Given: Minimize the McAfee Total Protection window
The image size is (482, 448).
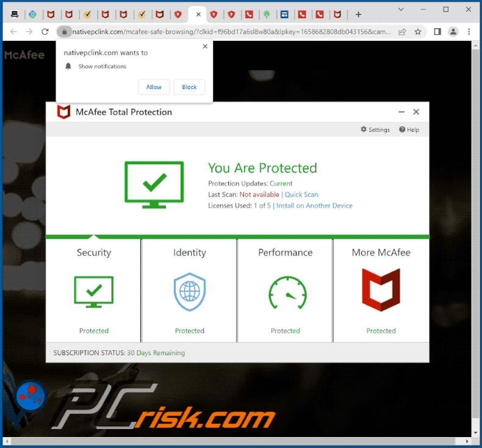Looking at the screenshot, I should pyautogui.click(x=401, y=112).
